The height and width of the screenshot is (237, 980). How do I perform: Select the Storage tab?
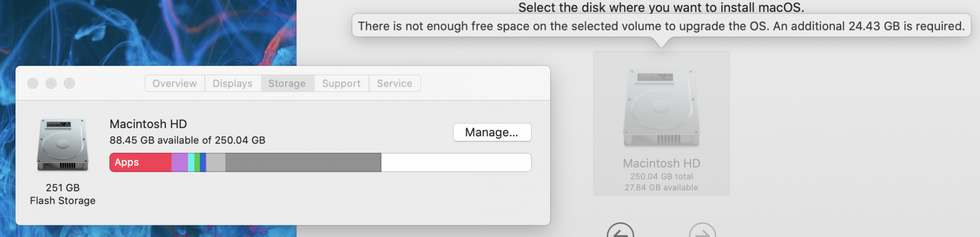click(x=287, y=83)
